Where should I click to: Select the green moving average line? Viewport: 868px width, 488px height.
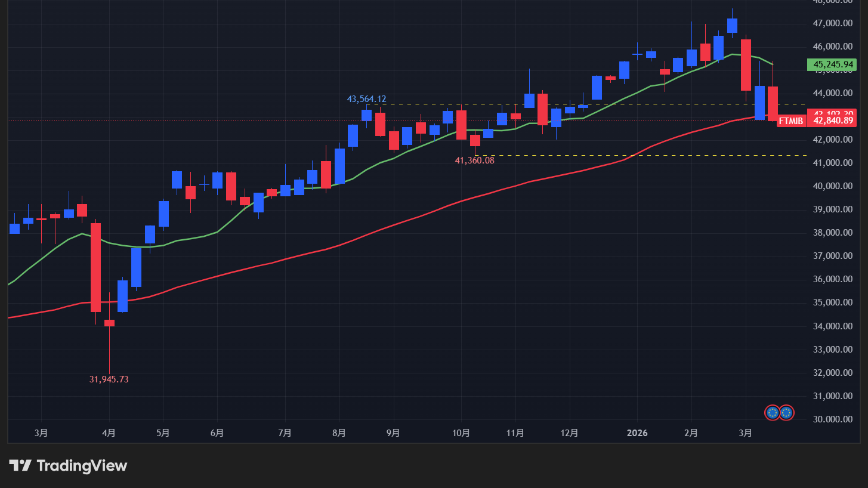point(418,147)
